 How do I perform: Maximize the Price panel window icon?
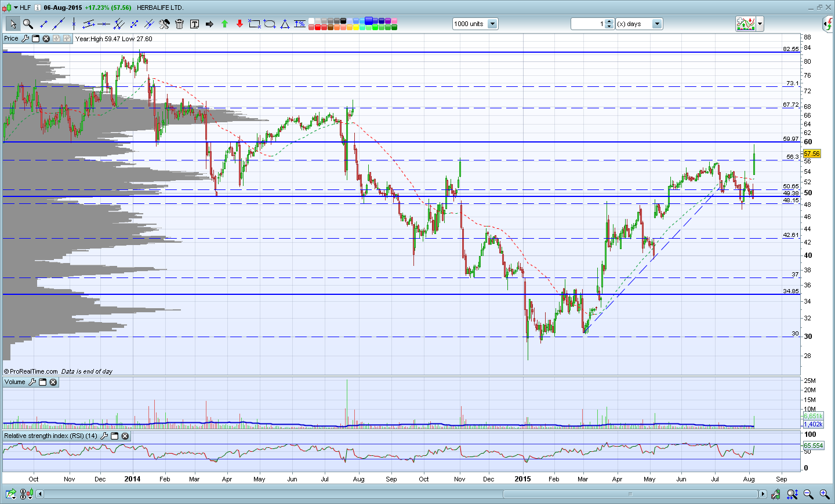click(x=35, y=39)
